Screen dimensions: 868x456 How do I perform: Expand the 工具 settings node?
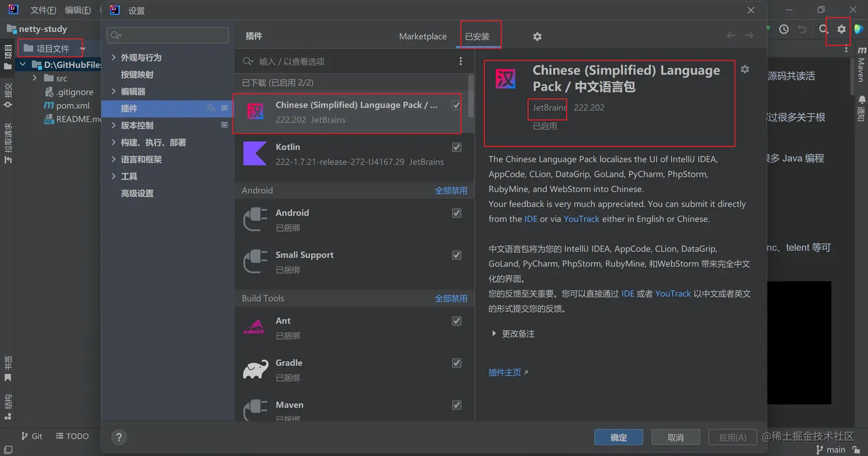point(114,176)
